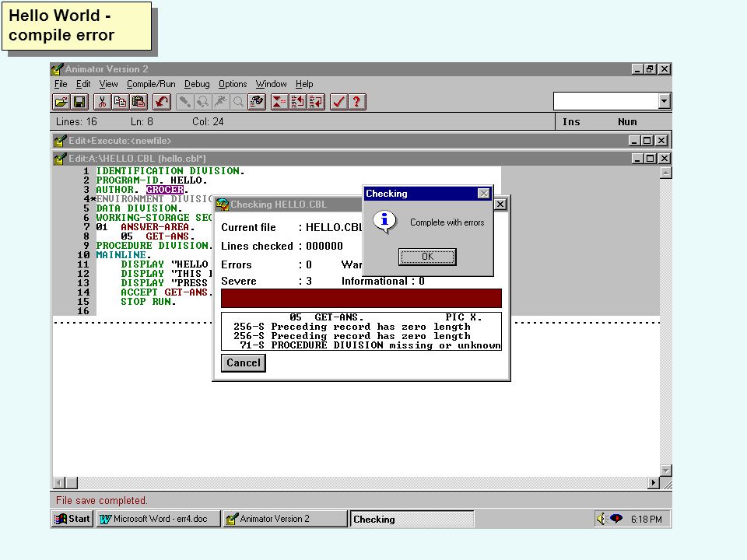Click the 'PROCEDURE DIVISION missing or unknown' error line
Image resolution: width=747 pixels, height=560 pixels.
click(370, 345)
